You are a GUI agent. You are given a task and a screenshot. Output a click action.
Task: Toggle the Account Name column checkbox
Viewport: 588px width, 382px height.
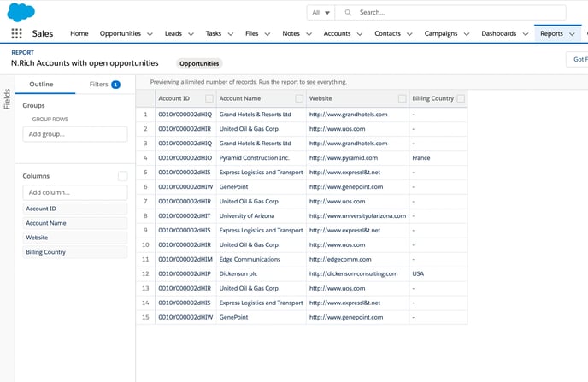(x=299, y=98)
